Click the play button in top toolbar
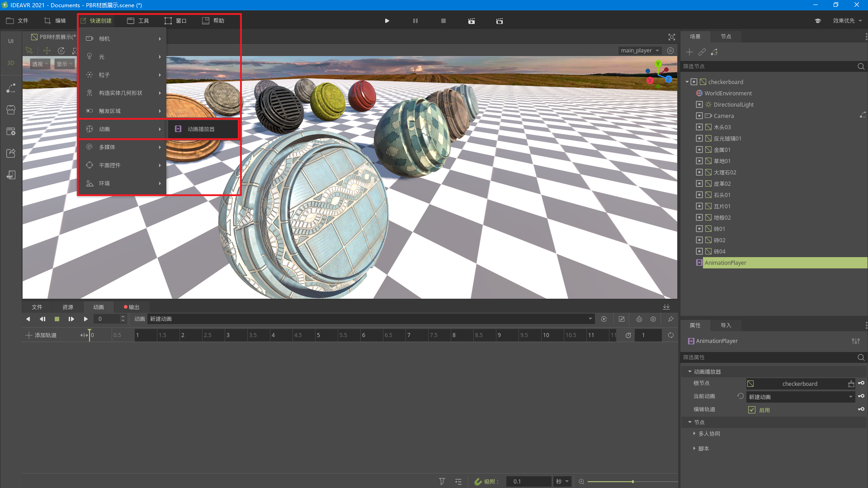Viewport: 868px width, 488px height. pos(387,21)
